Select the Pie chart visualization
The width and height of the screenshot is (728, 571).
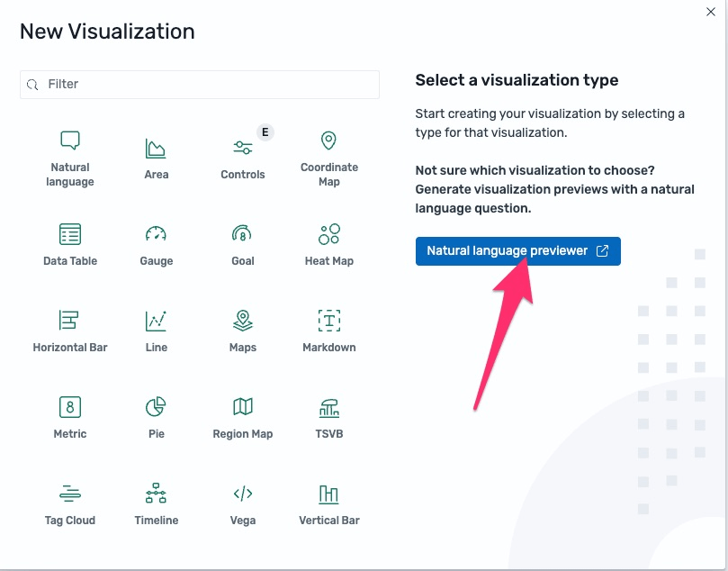coord(157,417)
